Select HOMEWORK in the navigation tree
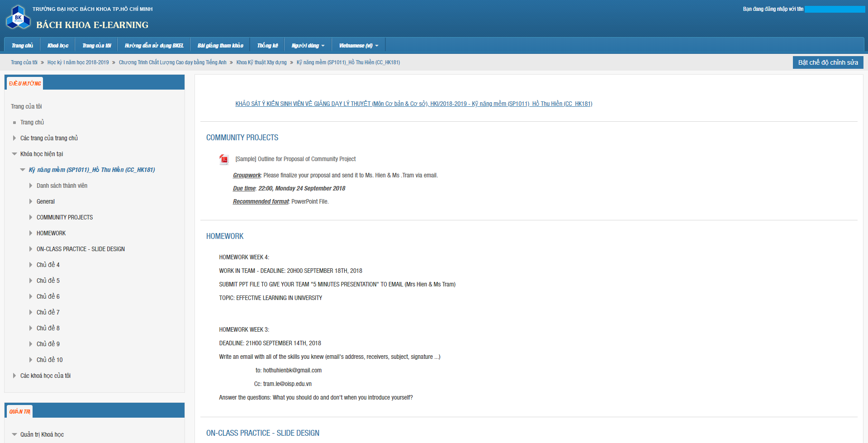This screenshot has height=443, width=868. click(51, 233)
